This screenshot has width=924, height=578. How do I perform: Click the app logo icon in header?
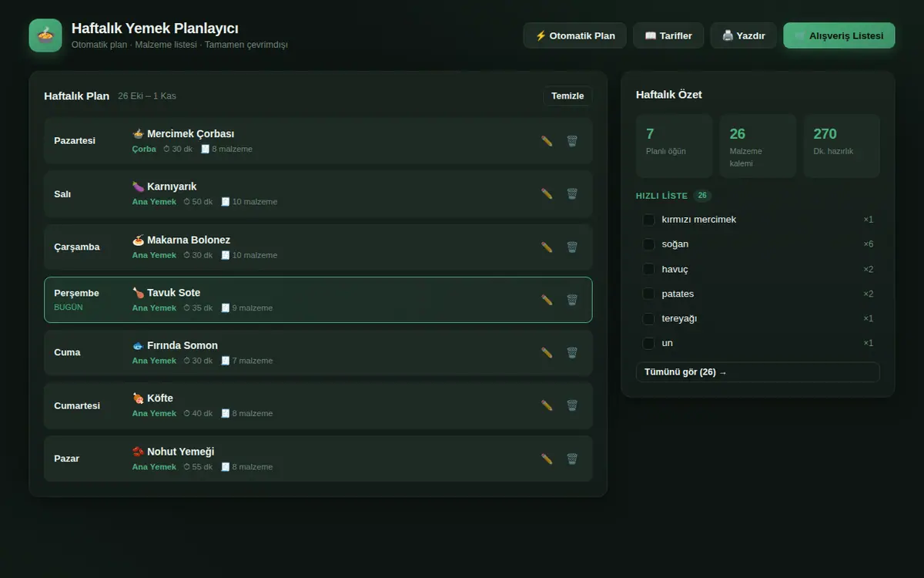(45, 35)
